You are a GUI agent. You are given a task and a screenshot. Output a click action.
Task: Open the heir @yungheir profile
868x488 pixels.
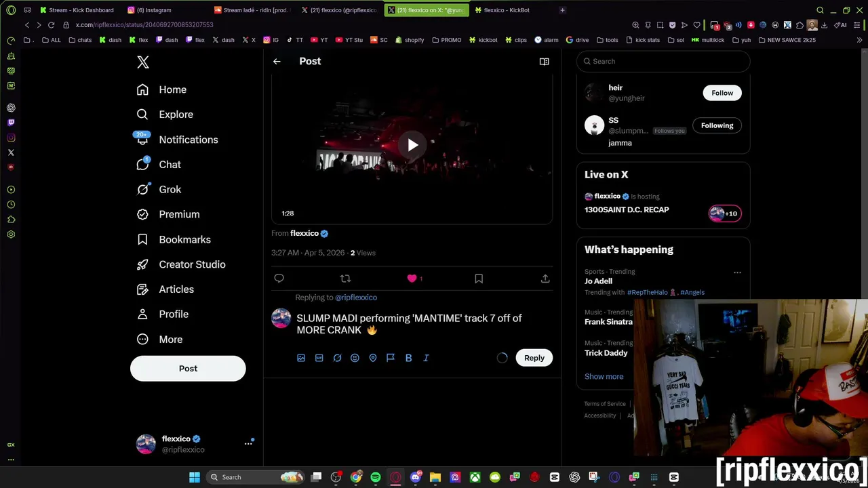(626, 93)
